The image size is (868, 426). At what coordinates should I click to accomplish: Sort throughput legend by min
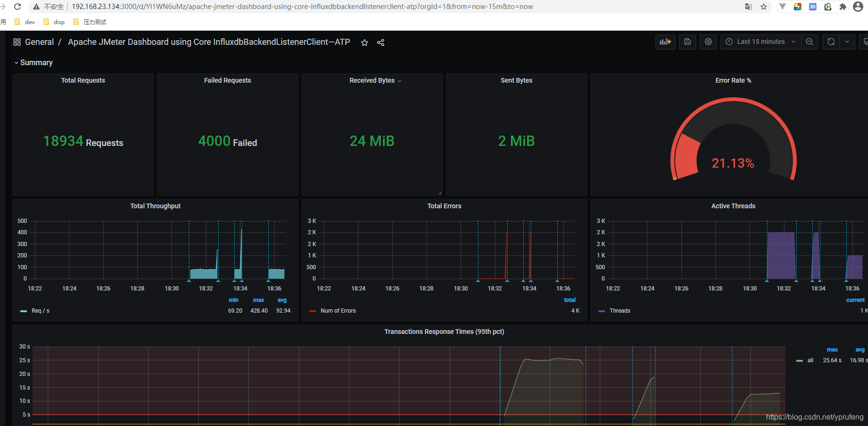(234, 300)
